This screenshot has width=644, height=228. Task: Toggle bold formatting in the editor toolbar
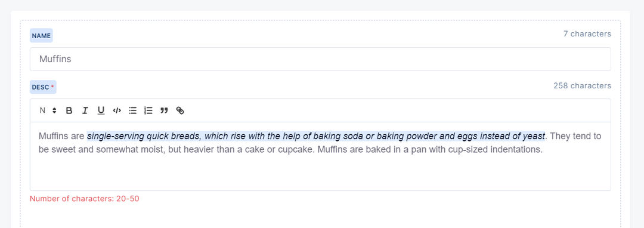click(69, 110)
